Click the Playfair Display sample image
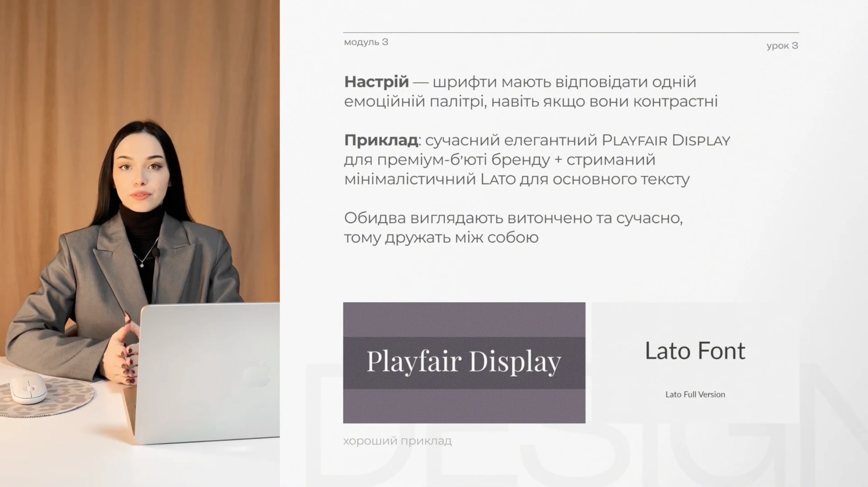Screen dimensions: 868x487 tap(464, 362)
